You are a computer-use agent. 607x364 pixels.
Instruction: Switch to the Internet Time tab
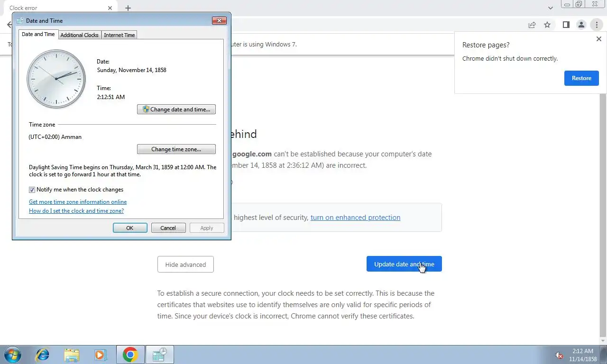tap(120, 35)
